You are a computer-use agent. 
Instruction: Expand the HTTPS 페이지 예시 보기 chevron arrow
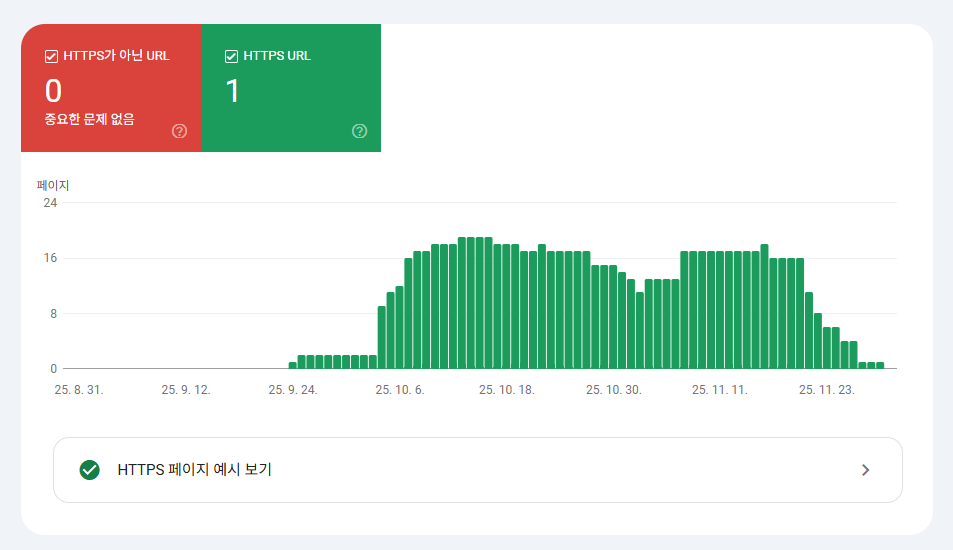[865, 470]
